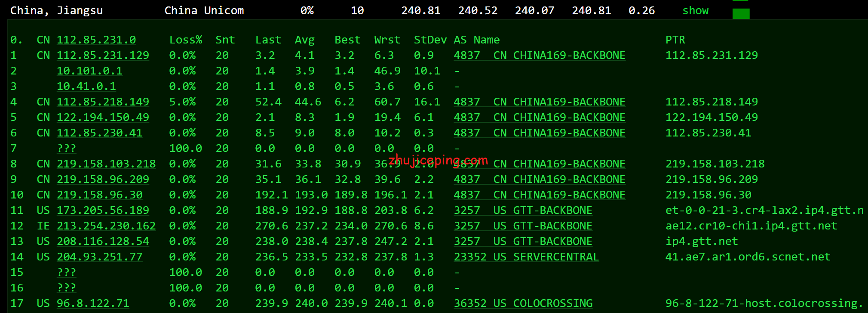Select the 100.0 loss value at hop 7
The width and height of the screenshot is (868, 313).
click(186, 149)
